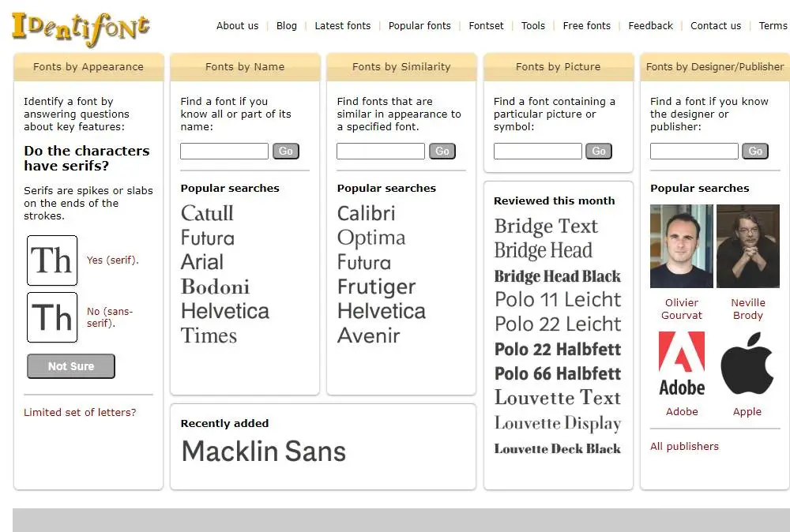Open the Fonts by Designer/Publisher header
The image size is (790, 532).
(715, 67)
